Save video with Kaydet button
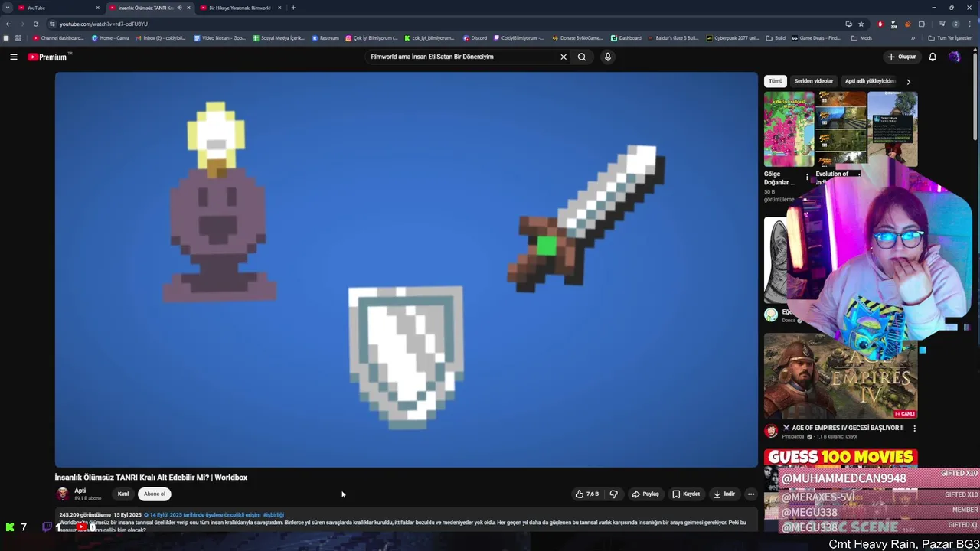The image size is (980, 551). (686, 494)
